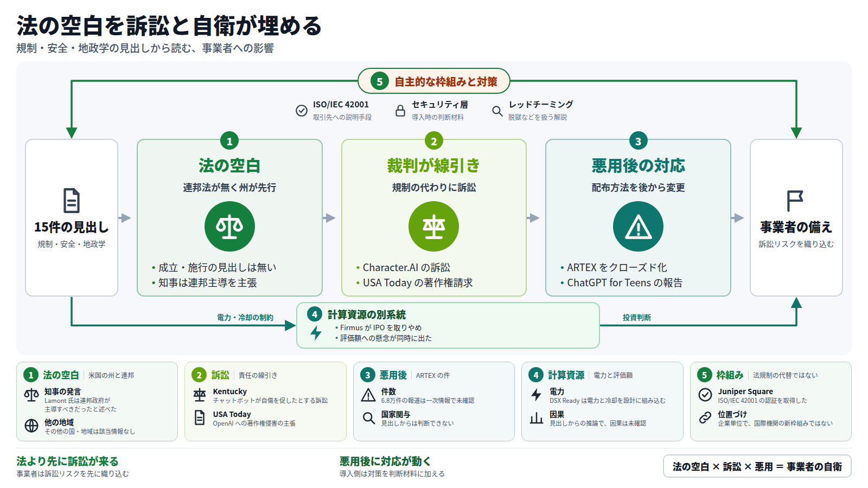Click the text Character.AI の訴訟
Image resolution: width=868 pixels, height=488 pixels.
[x=406, y=267]
